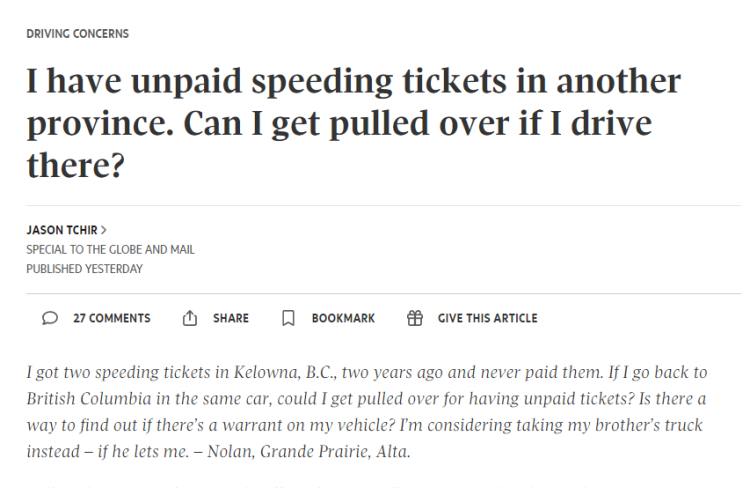Click the headline line starting with "province."
750x488 pixels.
(x=339, y=124)
